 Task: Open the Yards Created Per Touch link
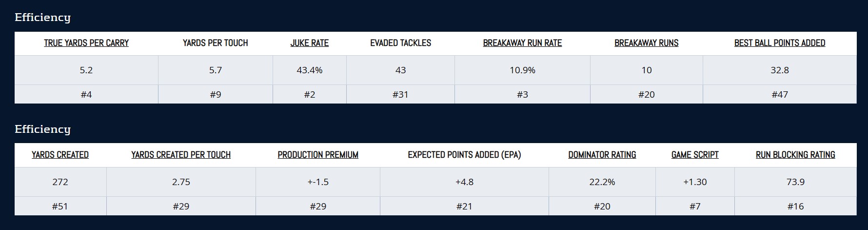181,155
